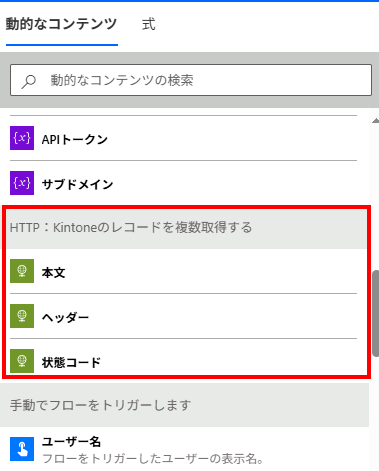Click the HTTP globe icon beside 本文
The height and width of the screenshot is (471, 379).
[22, 271]
